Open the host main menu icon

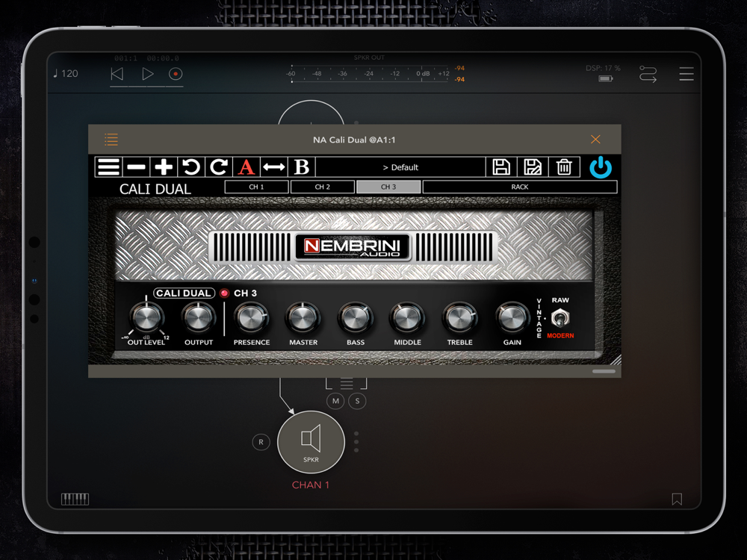point(686,74)
